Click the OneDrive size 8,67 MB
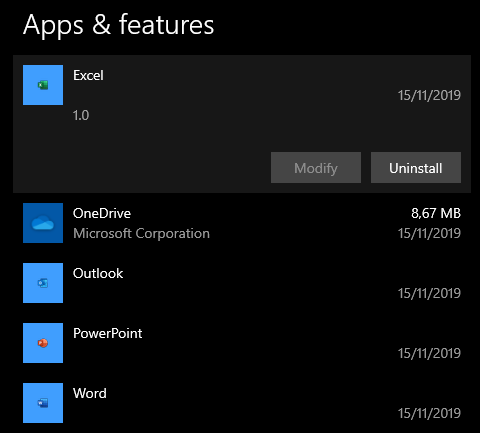480x433 pixels. 436,213
